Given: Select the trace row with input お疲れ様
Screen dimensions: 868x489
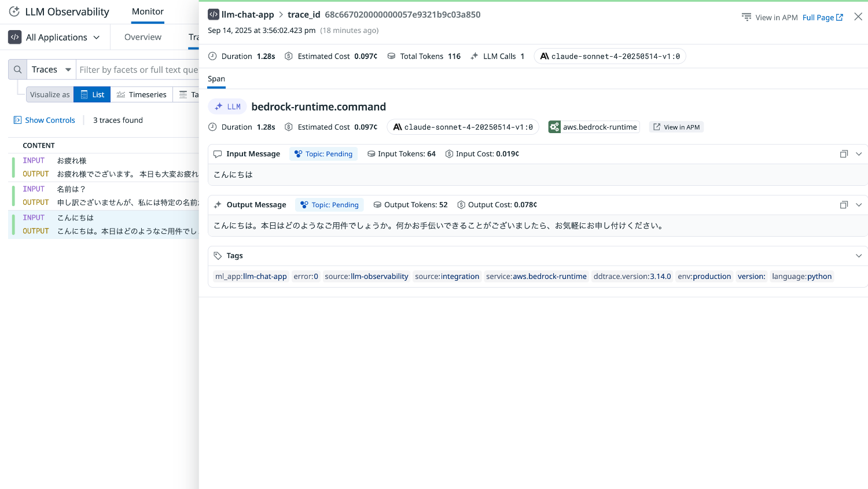Looking at the screenshot, I should (x=104, y=167).
